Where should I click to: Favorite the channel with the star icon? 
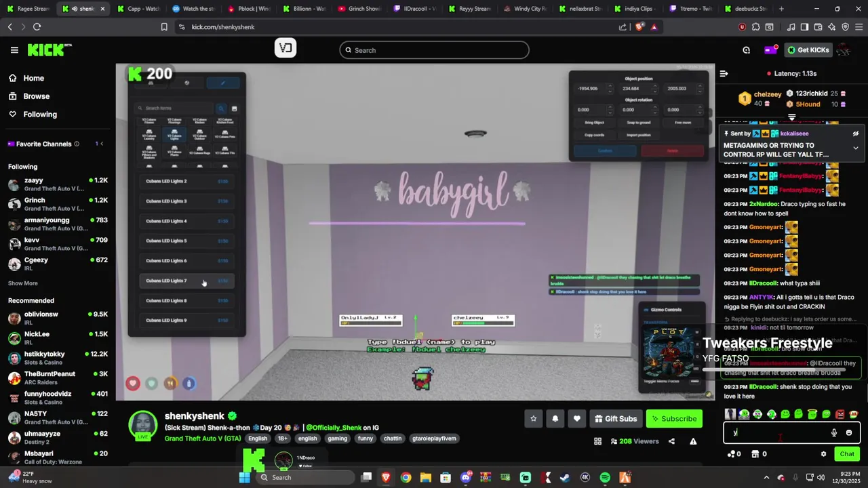point(533,419)
